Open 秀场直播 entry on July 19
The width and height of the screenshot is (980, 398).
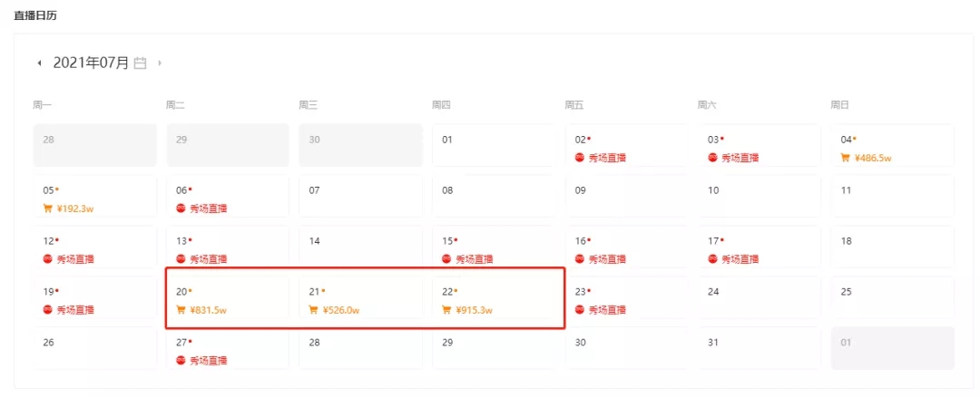[75, 310]
